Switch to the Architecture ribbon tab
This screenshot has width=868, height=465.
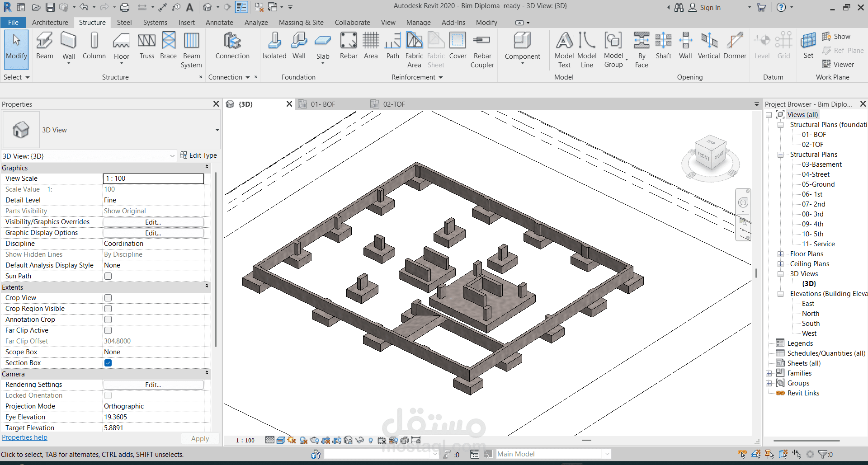(x=50, y=23)
